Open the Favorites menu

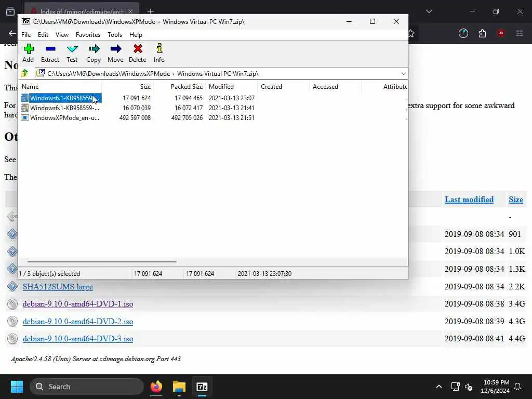[x=88, y=35]
